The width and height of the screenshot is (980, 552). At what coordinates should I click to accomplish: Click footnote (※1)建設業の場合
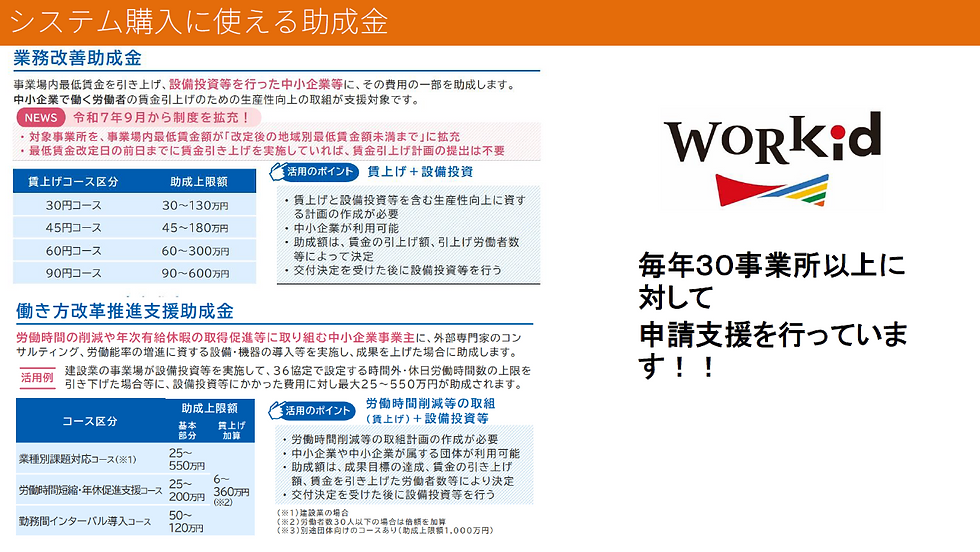[x=312, y=513]
